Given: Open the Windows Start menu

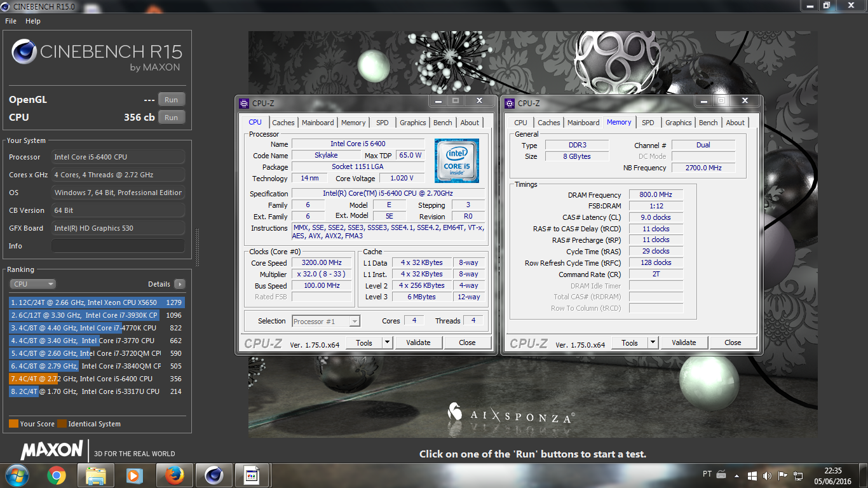Looking at the screenshot, I should 17,475.
